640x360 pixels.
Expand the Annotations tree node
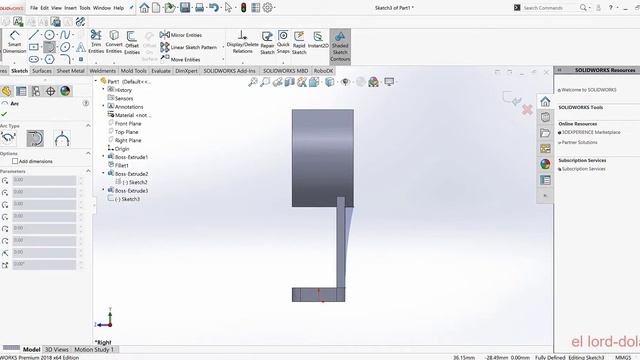point(104,106)
